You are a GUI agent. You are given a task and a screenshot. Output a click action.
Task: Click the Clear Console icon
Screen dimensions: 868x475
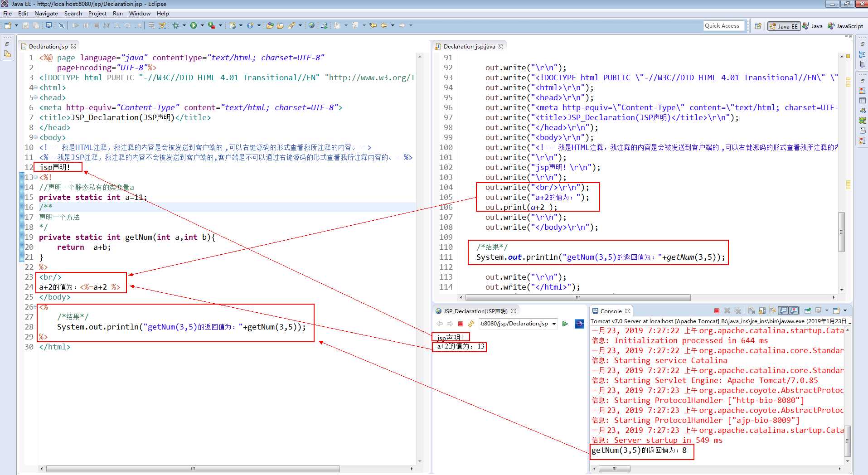point(752,311)
